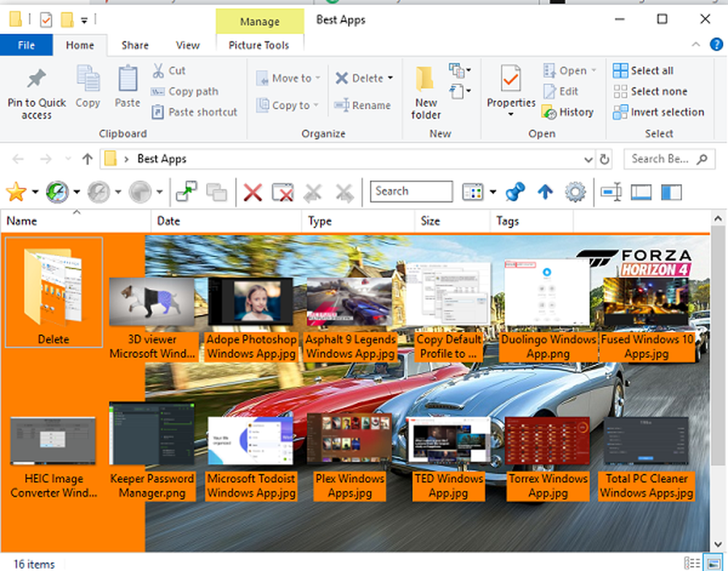The height and width of the screenshot is (571, 728).
Task: Click Select all in the ribbon
Action: pos(644,71)
